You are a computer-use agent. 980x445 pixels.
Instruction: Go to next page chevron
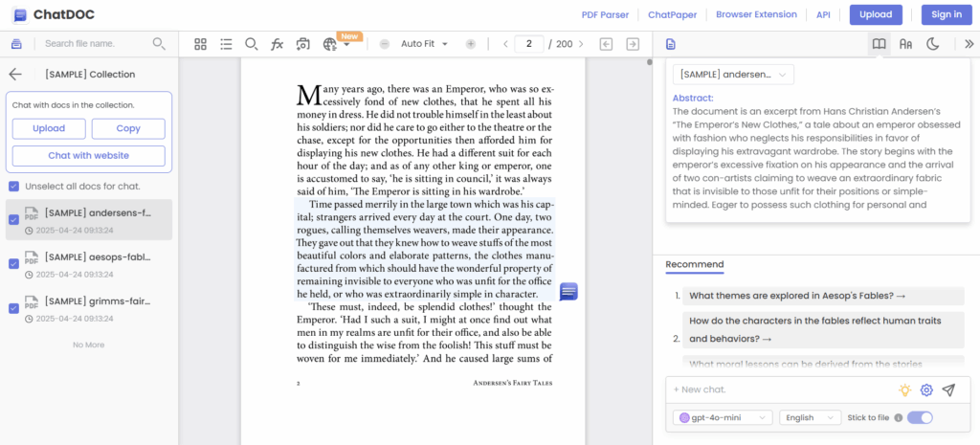[x=581, y=44]
